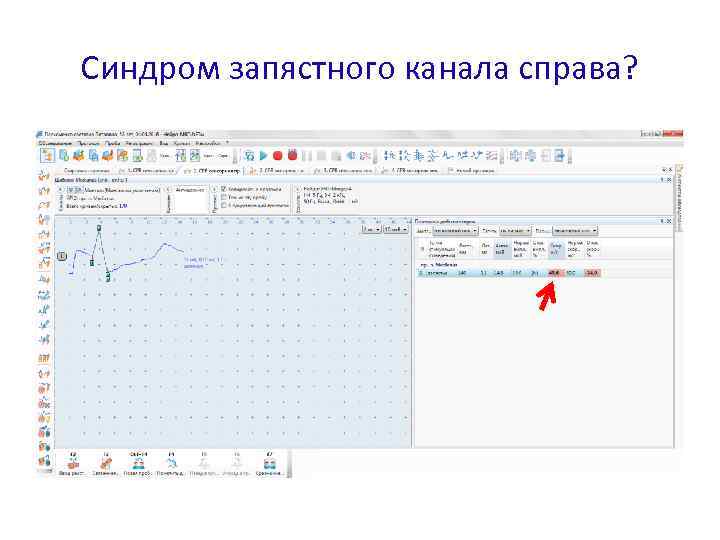Collapse the section holding the three checkboxes
This screenshot has height=540, width=720.
[214, 189]
